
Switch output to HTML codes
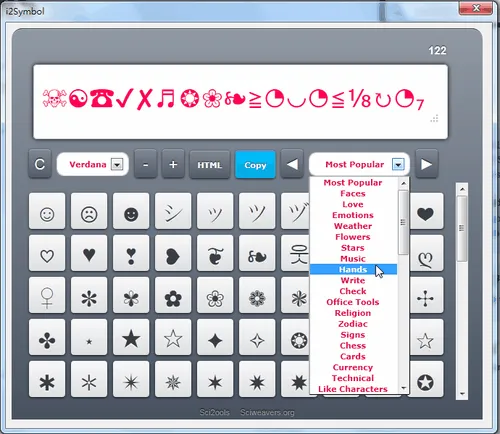[x=210, y=164]
